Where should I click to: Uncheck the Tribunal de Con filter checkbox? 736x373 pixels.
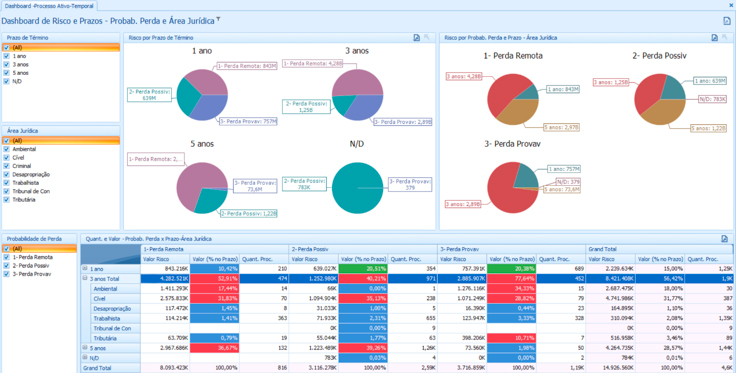point(7,191)
